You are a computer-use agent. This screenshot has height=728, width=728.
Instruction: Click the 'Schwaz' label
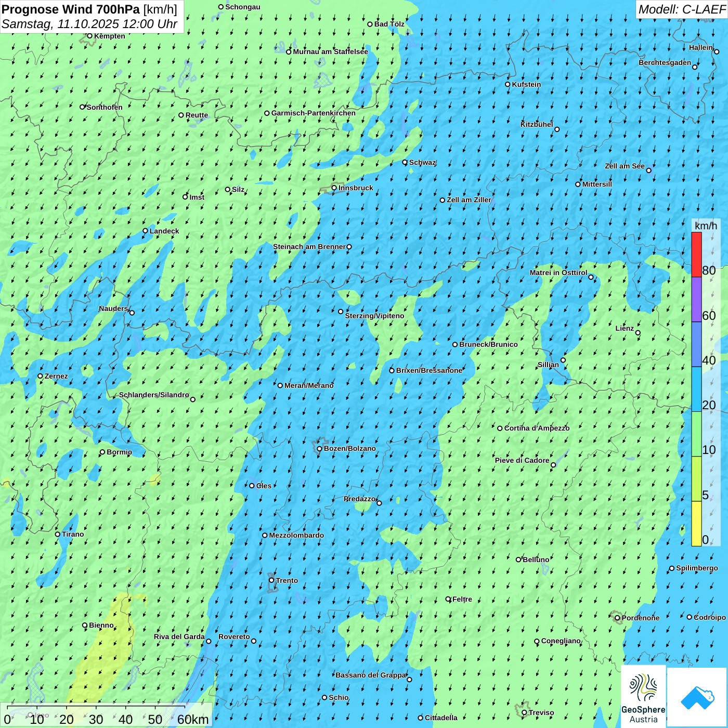click(x=423, y=162)
